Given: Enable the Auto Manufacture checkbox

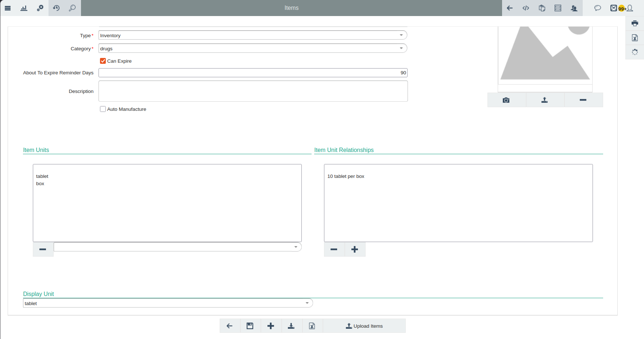Looking at the screenshot, I should 103,109.
